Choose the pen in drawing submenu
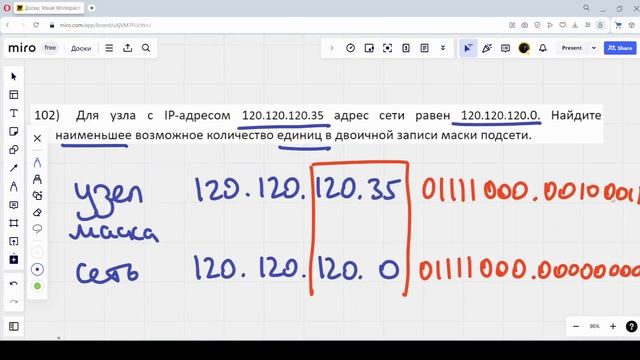 [37, 162]
